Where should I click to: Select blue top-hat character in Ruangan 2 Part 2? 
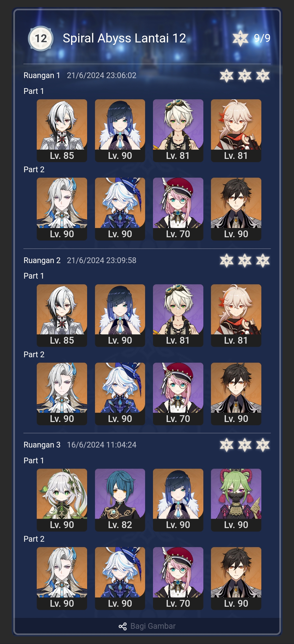coord(120,394)
